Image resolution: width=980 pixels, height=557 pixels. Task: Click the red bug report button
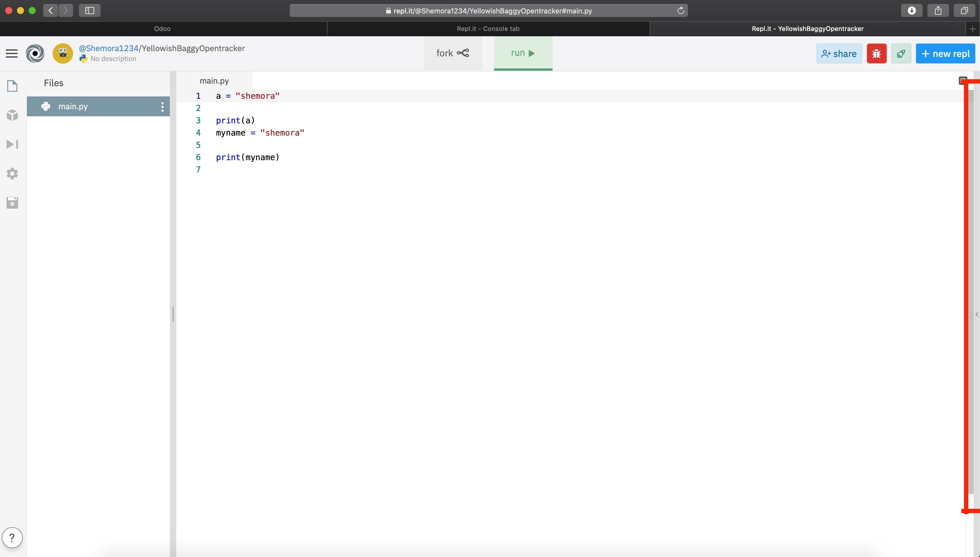877,53
